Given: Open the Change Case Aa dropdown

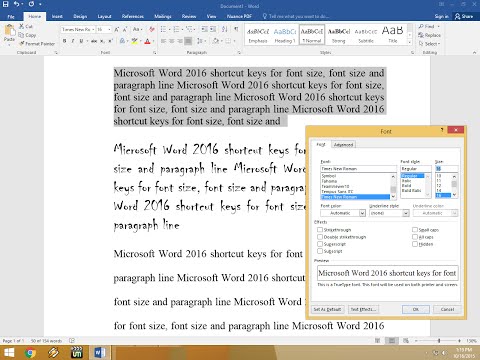Looking at the screenshot, I should tap(137, 30).
